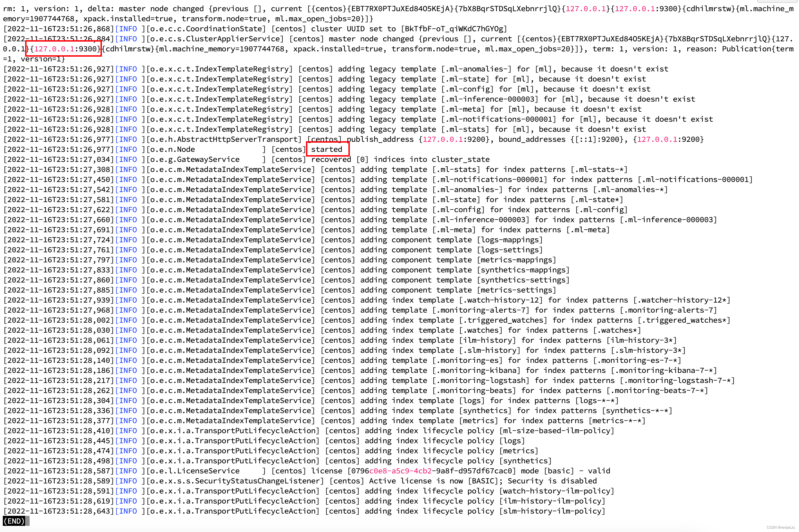Click lifecycle policy [watch-history-ilm-policy]
799x532 pixels.
pyautogui.click(x=557, y=491)
